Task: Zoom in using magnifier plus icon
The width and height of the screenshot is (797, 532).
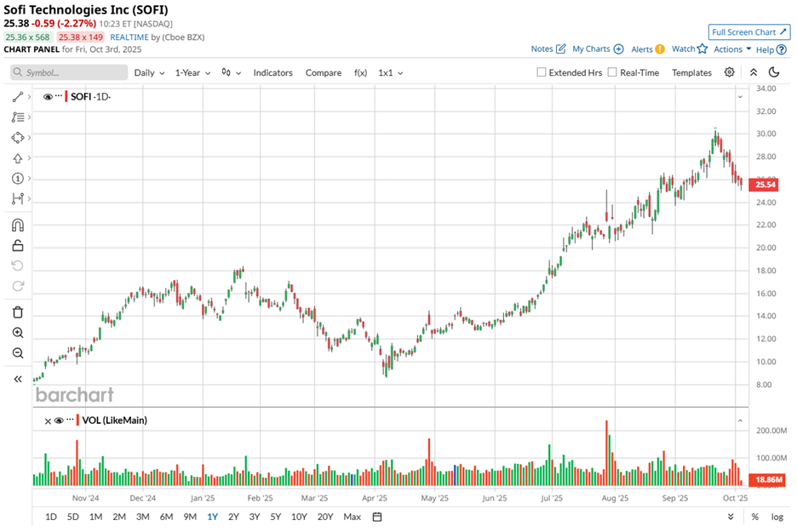Action: 18,333
